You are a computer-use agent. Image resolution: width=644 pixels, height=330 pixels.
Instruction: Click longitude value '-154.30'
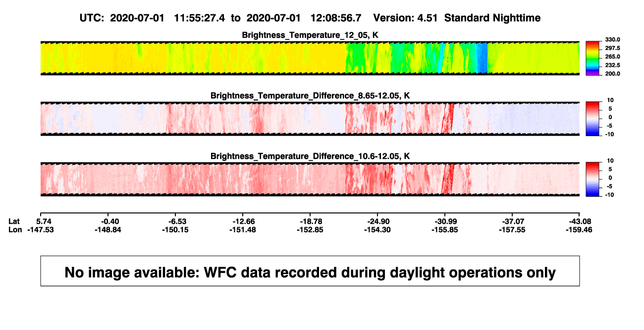[377, 230]
